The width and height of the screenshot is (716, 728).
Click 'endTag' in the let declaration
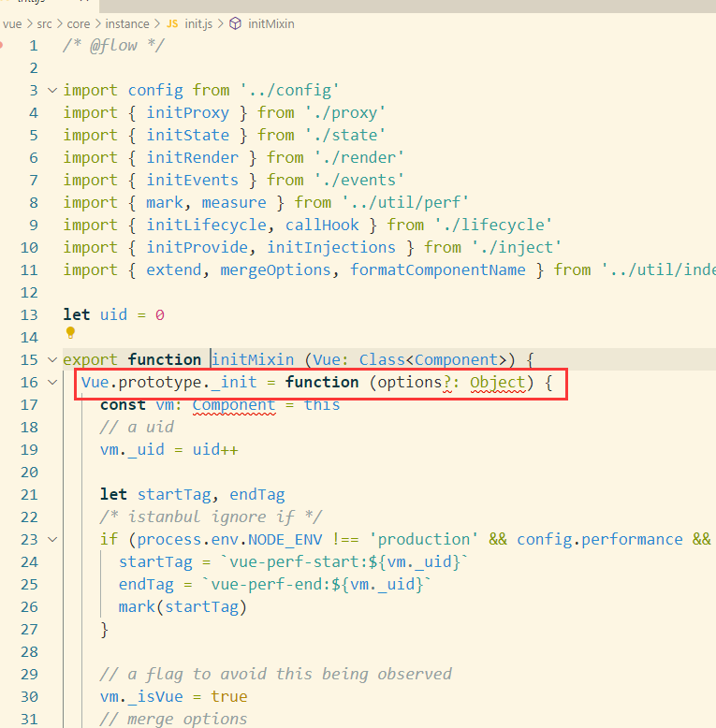pyautogui.click(x=257, y=494)
